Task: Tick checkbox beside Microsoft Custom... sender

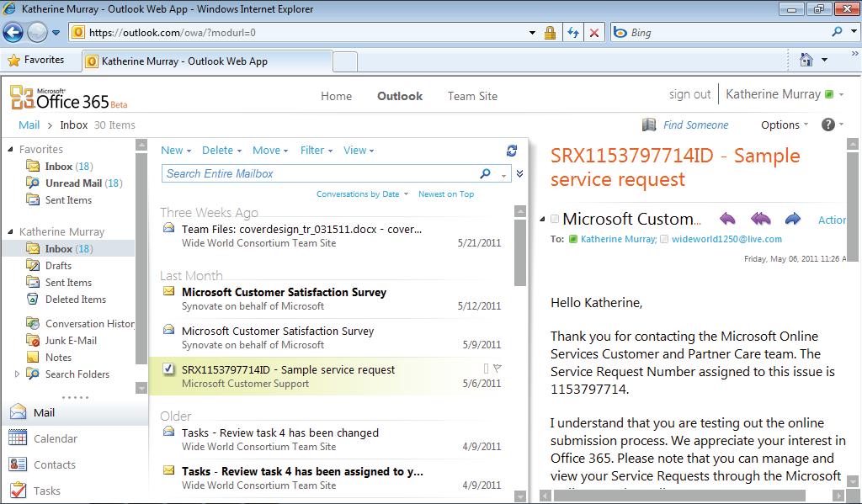Action: point(555,219)
